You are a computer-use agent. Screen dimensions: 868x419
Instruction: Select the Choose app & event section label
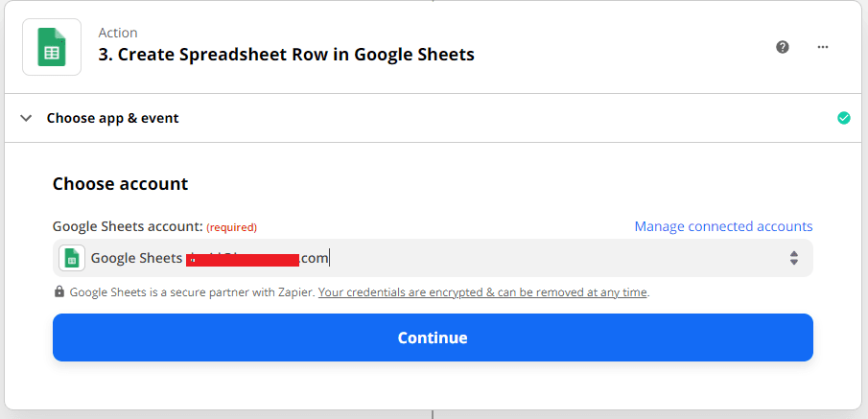[x=112, y=118]
